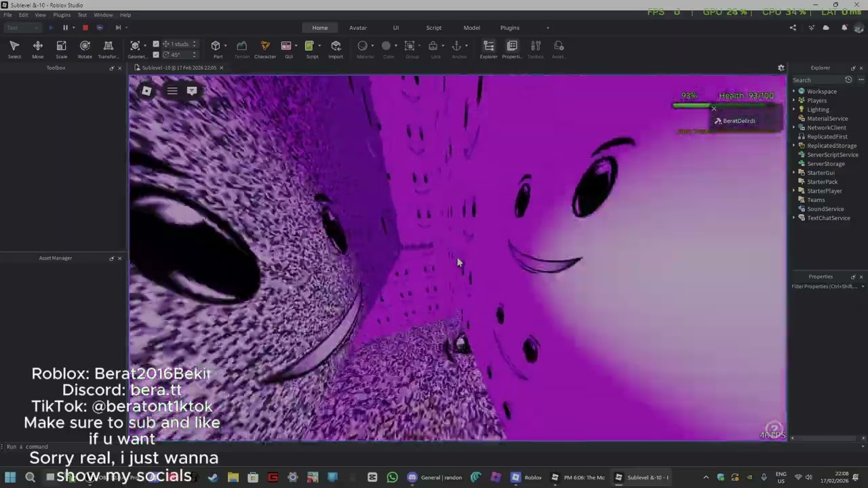Open the Character tool
This screenshot has width=868, height=488.
(x=265, y=49)
